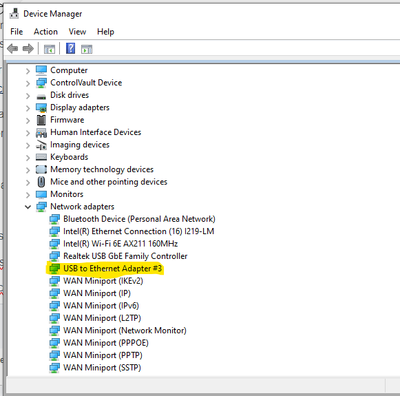Click the Back arrow toolbar icon
Screen dimensions: 400x396
pos(13,49)
